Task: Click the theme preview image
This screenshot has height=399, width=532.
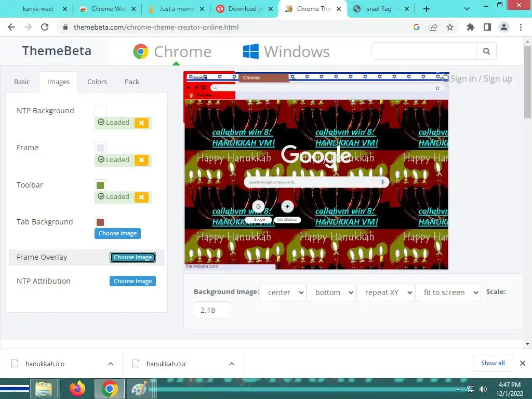Action: (x=316, y=170)
